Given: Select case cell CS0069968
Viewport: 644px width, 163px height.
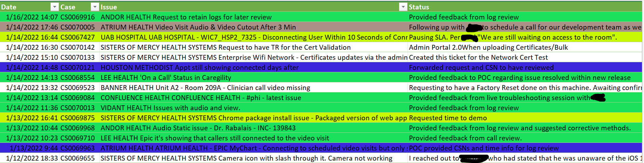Looking at the screenshot, I should (80, 128).
